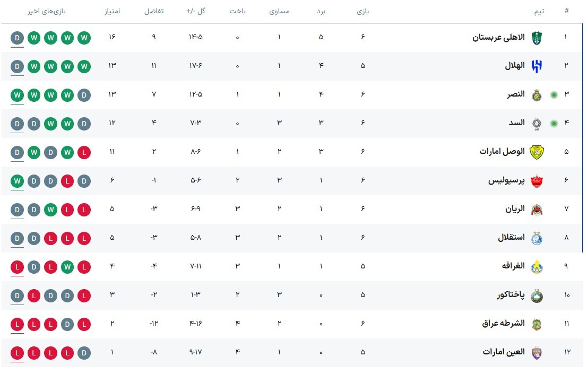Click the Esteghlal blue crest
The height and width of the screenshot is (374, 588).
point(537,238)
